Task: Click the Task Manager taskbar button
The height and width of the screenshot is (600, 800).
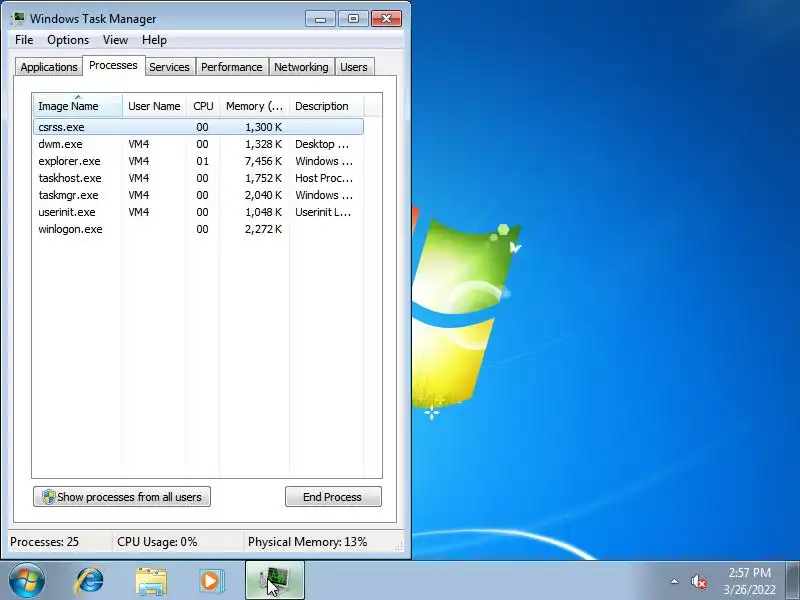Action: point(275,581)
